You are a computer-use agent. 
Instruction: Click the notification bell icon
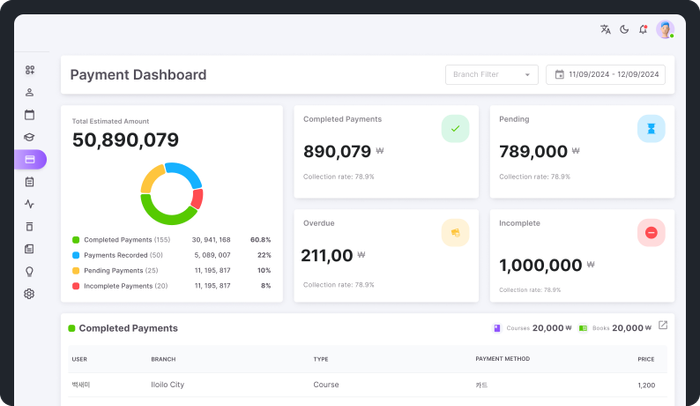tap(643, 30)
